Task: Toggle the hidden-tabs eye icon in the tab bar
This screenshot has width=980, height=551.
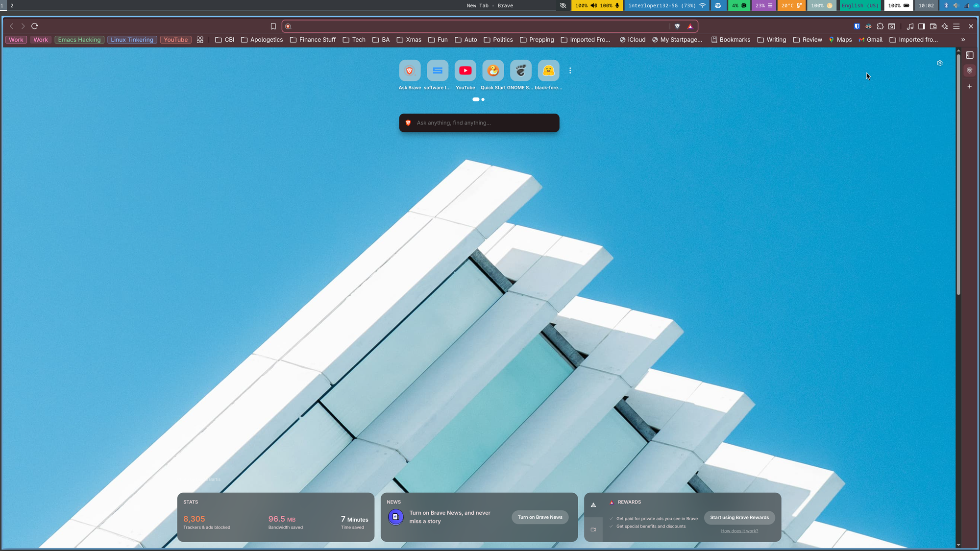Action: [x=563, y=5]
